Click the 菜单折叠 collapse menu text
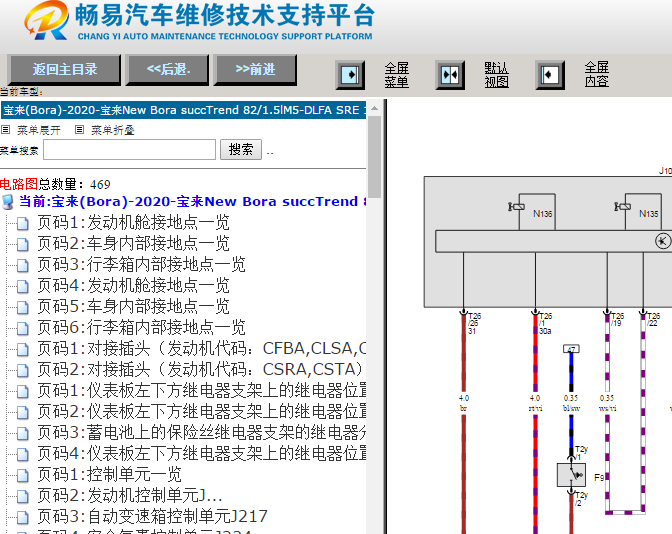Viewport: 672px width, 534px height. pos(113,130)
